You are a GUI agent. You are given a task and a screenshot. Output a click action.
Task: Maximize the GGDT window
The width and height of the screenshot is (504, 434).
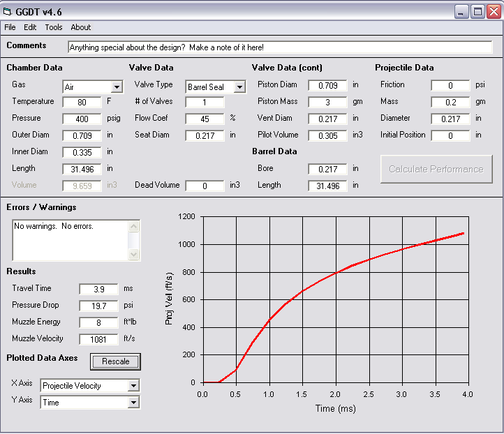[x=477, y=11]
